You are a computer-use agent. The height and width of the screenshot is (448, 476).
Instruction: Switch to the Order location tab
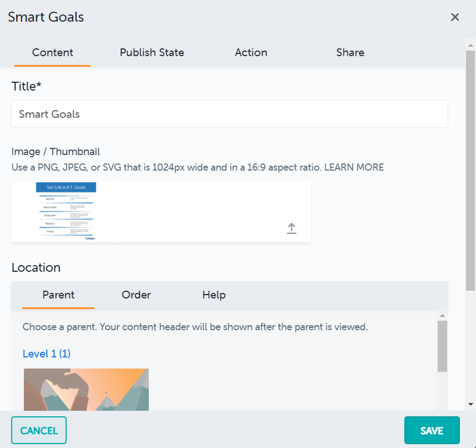[x=136, y=295]
